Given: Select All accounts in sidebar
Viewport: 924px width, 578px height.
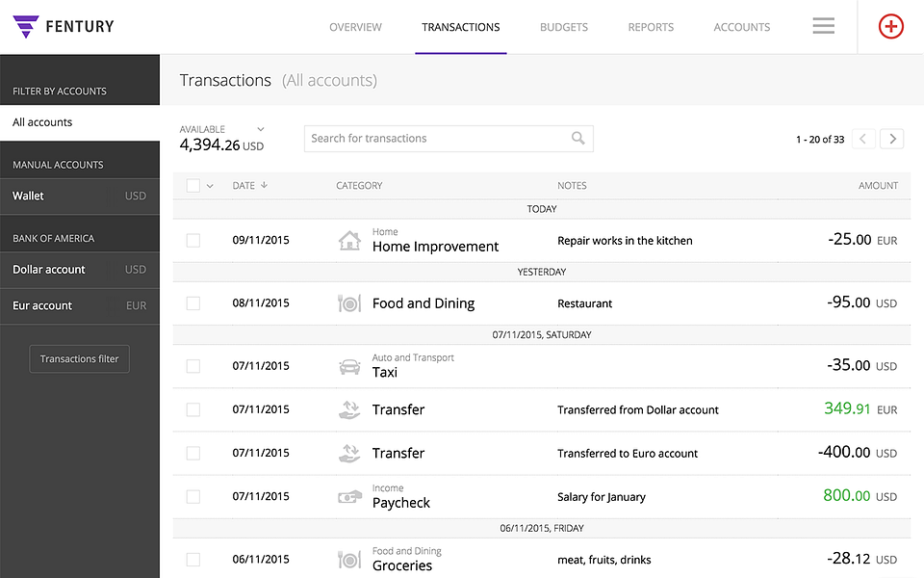Looking at the screenshot, I should click(80, 122).
